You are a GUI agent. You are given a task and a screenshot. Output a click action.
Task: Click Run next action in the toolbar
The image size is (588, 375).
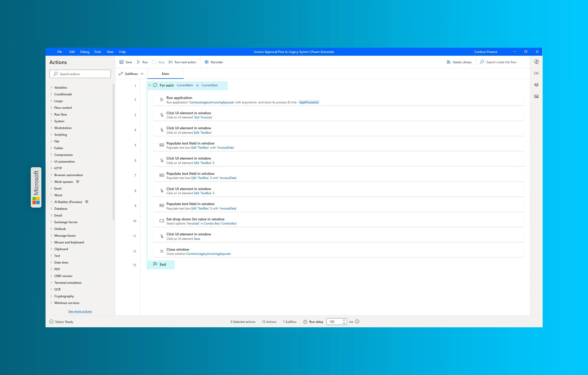pos(183,62)
